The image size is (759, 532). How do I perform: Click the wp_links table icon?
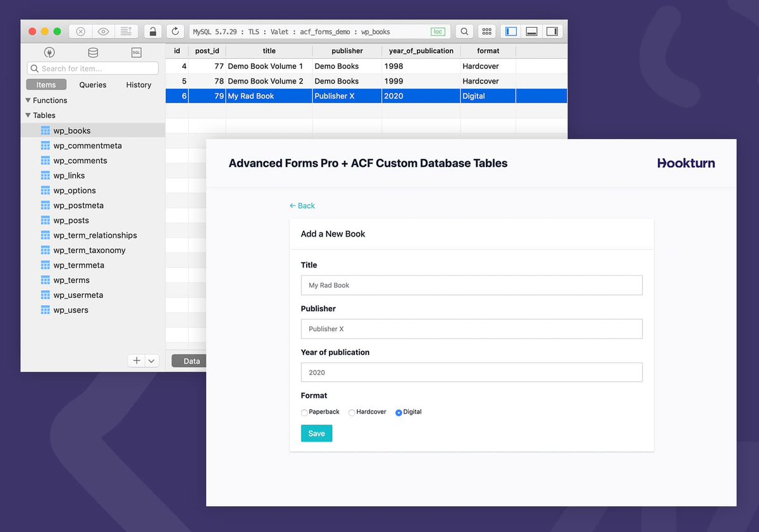click(46, 176)
